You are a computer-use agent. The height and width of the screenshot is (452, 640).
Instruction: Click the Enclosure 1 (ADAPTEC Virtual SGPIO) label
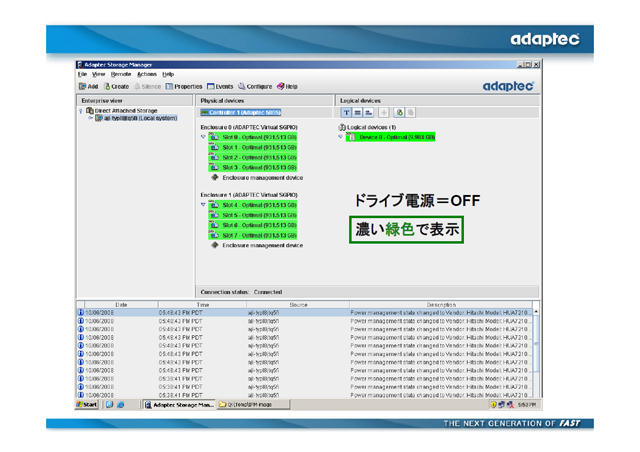(x=249, y=195)
